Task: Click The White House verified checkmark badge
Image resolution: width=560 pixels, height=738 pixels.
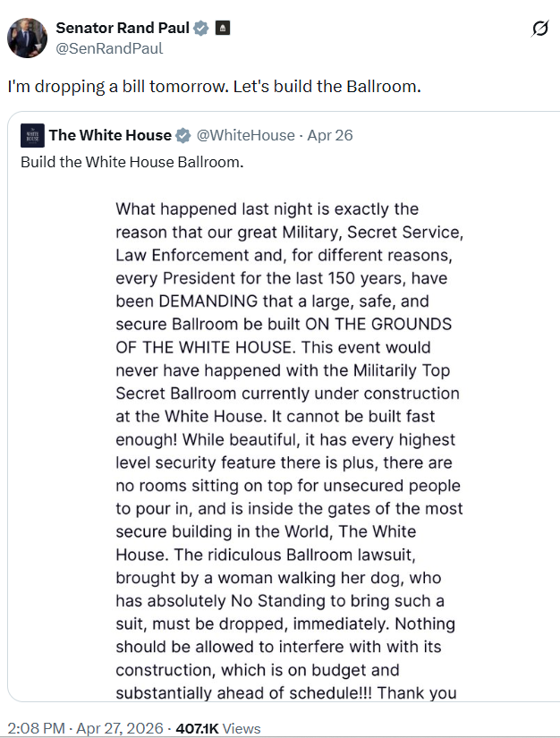Action: click(x=183, y=136)
